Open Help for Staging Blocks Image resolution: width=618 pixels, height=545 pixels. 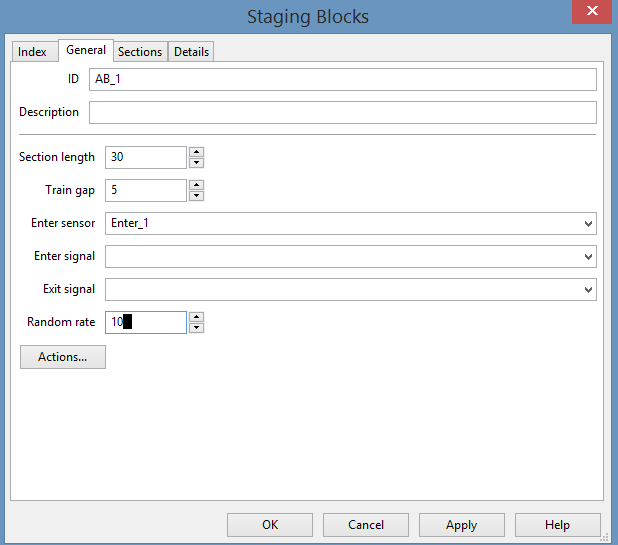point(557,525)
